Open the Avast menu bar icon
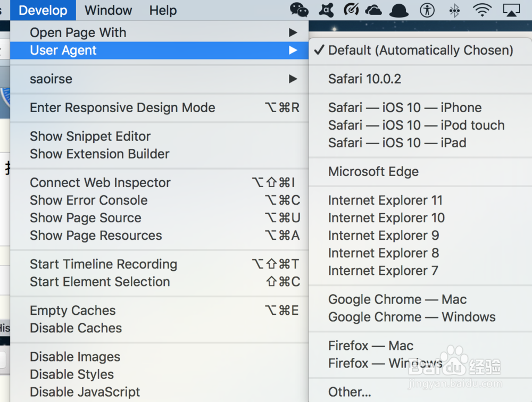 point(326,10)
